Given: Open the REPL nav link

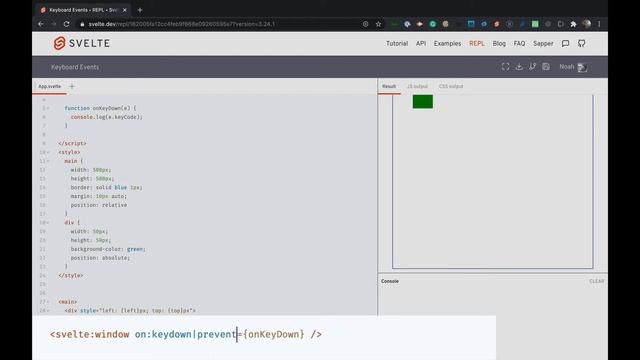Looking at the screenshot, I should (x=477, y=43).
